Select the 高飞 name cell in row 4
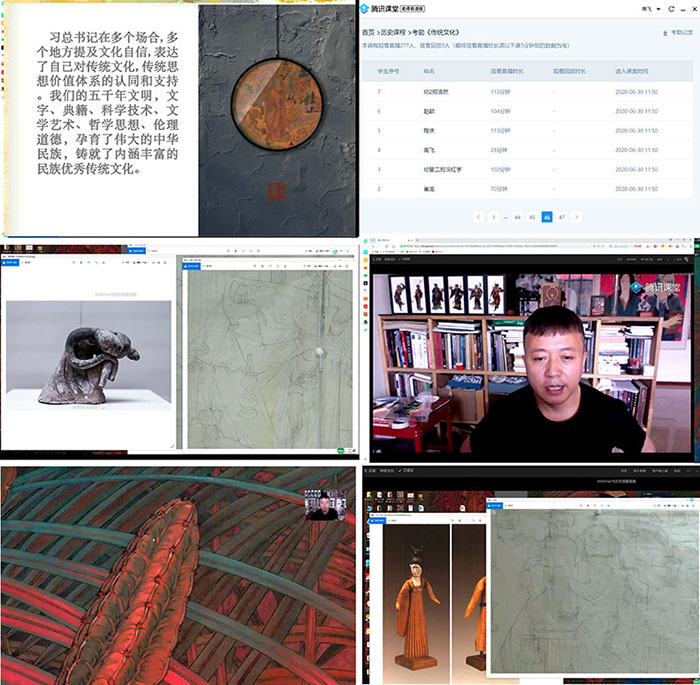This screenshot has width=700, height=685. (429, 150)
